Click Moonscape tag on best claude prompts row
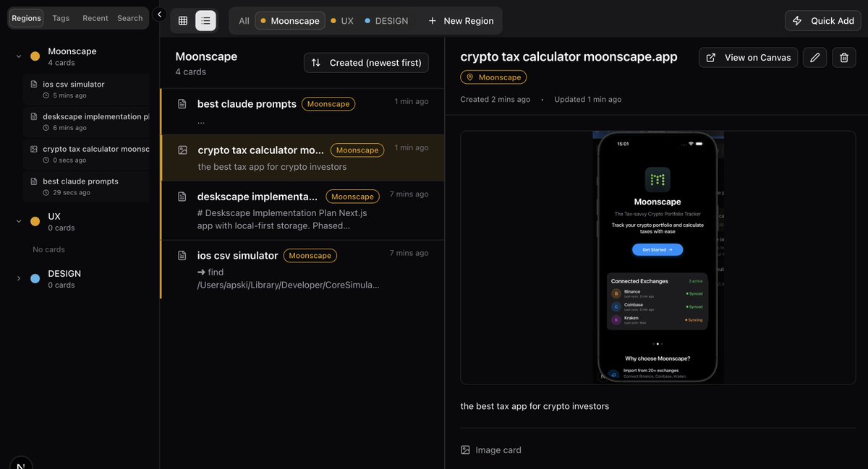 (x=328, y=104)
